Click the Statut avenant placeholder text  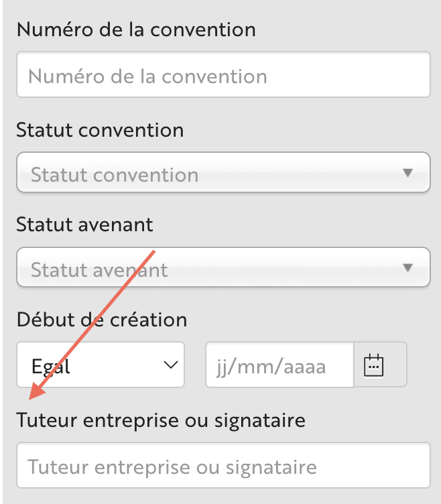[99, 269]
